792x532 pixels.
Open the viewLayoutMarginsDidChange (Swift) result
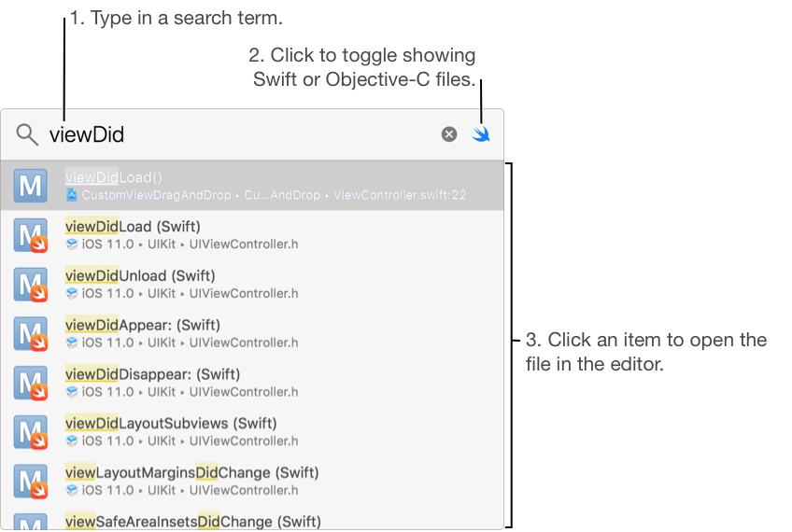(x=252, y=481)
